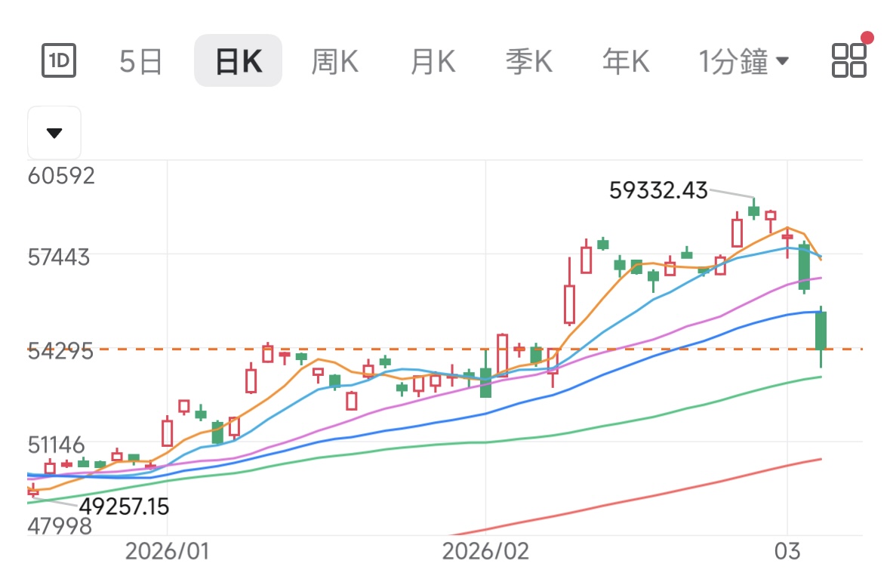The height and width of the screenshot is (588, 890).
Task: Switch to 周K weekly chart
Action: point(334,61)
